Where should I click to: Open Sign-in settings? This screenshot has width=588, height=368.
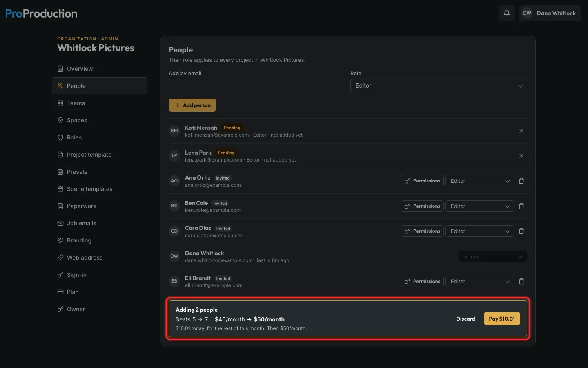(100, 275)
